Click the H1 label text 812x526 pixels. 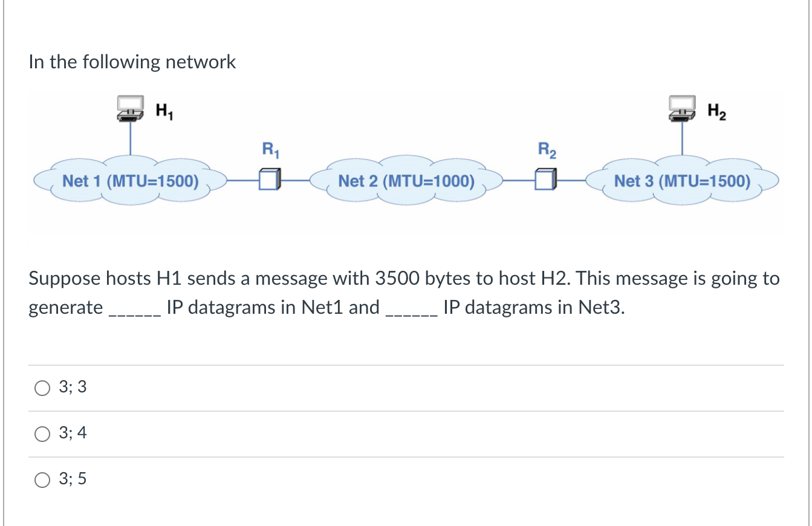click(164, 111)
